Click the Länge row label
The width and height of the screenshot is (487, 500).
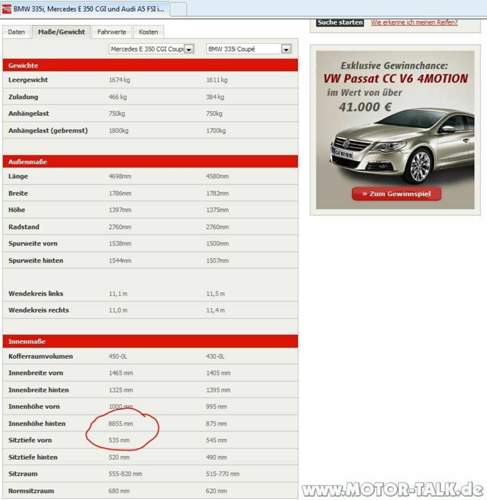(18, 176)
